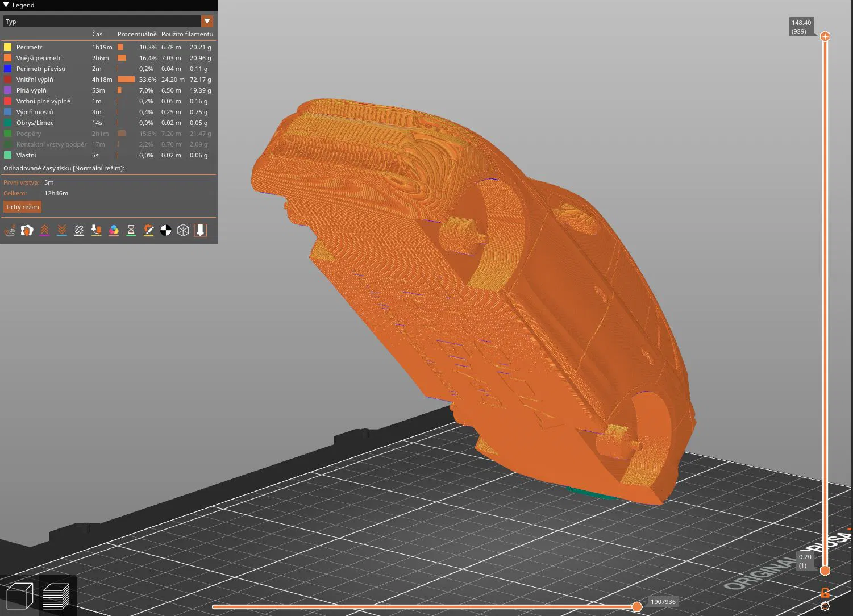Toggle center of gravity icon

[x=166, y=230]
